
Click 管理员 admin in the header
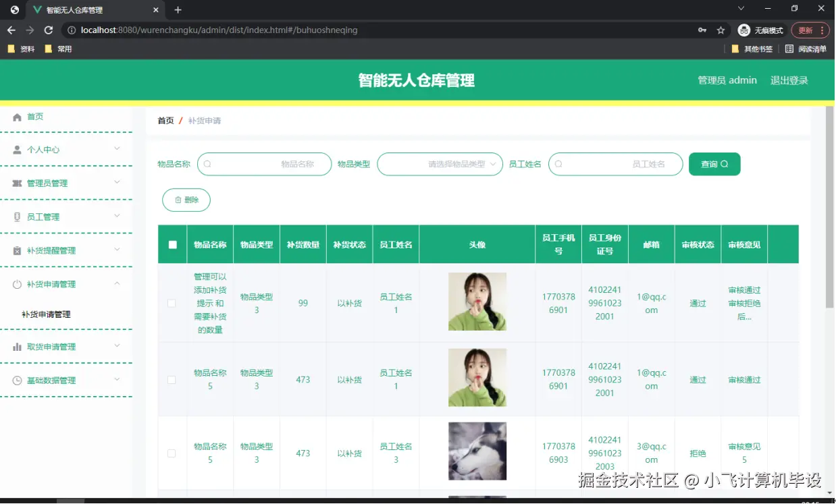point(727,80)
